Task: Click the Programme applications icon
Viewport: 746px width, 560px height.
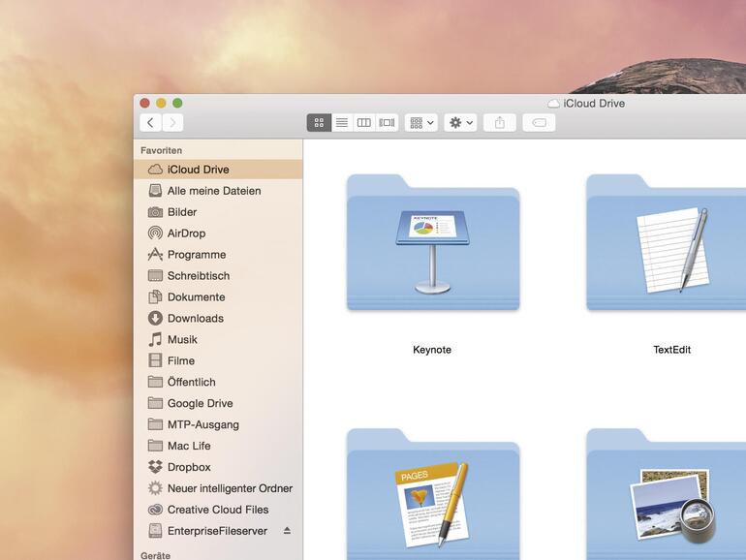Action: [x=155, y=255]
